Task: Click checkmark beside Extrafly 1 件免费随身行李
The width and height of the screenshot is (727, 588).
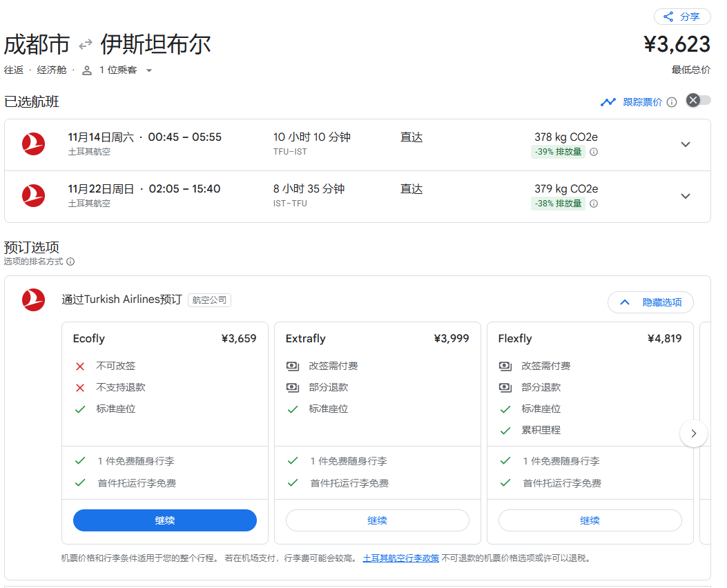Action: [293, 460]
